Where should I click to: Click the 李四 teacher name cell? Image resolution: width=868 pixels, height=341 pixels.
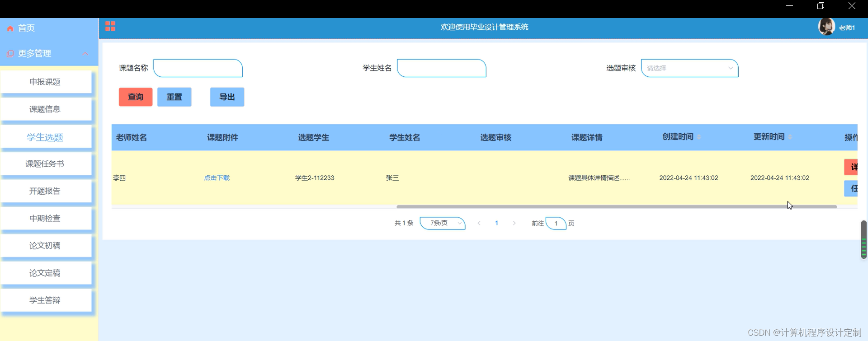[119, 178]
